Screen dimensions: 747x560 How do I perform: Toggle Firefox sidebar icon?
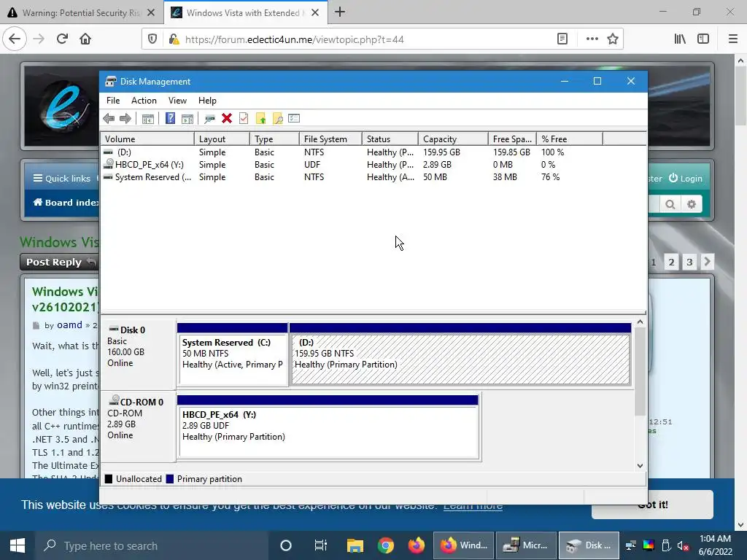pyautogui.click(x=703, y=39)
